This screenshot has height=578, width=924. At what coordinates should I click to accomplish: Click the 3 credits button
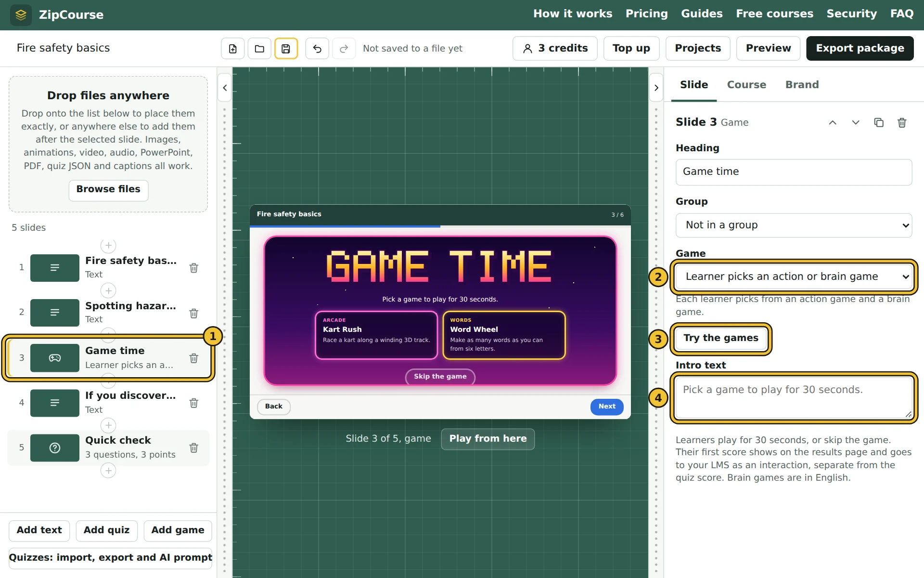pyautogui.click(x=555, y=49)
